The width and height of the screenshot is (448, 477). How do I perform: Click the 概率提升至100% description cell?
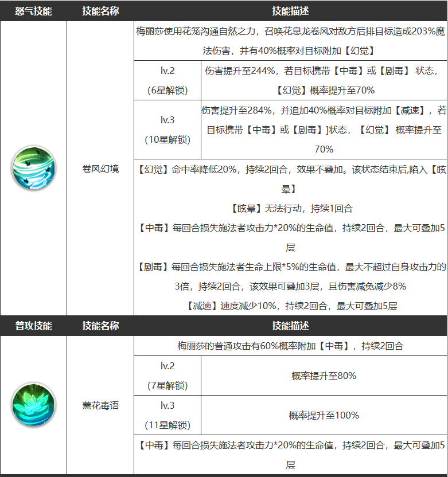[324, 415]
